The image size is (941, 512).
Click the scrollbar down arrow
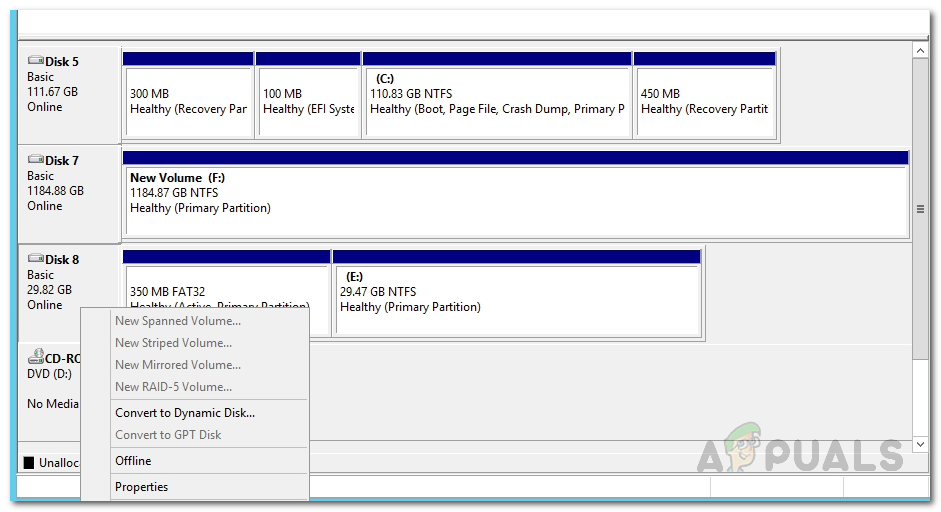(920, 443)
